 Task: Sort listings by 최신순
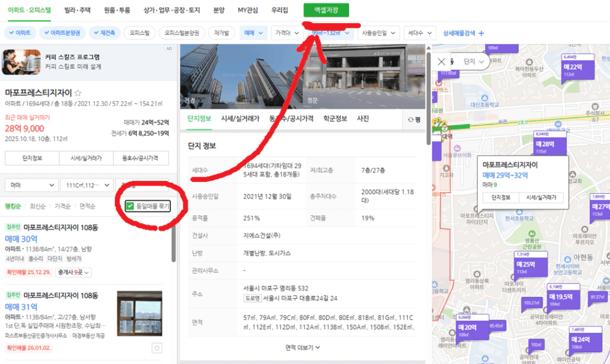[x=38, y=206]
